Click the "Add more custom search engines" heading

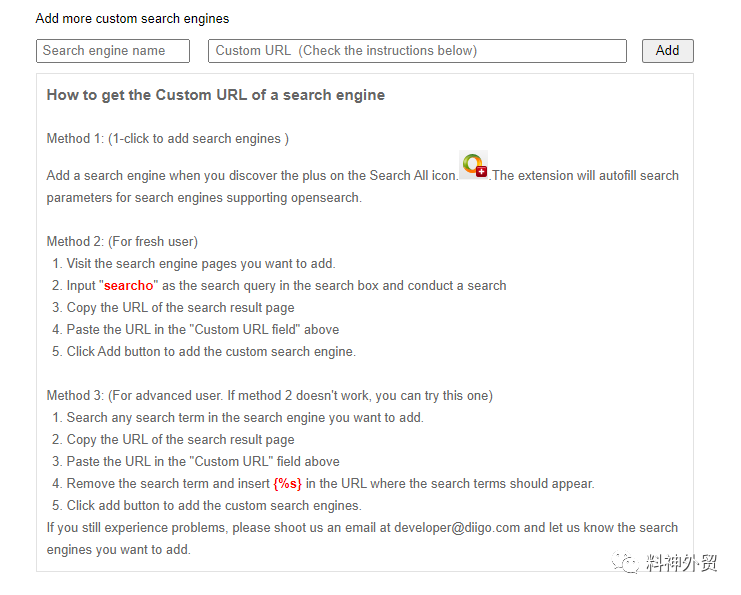[132, 19]
